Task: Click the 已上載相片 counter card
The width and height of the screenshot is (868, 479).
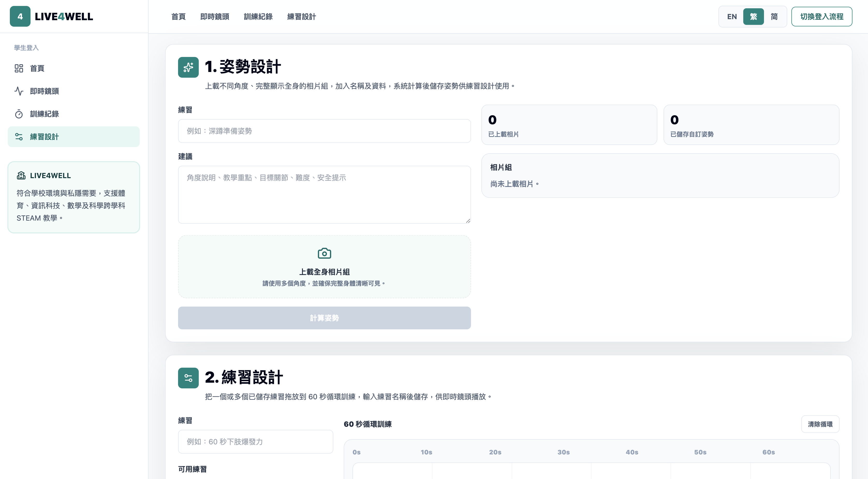Action: point(569,125)
